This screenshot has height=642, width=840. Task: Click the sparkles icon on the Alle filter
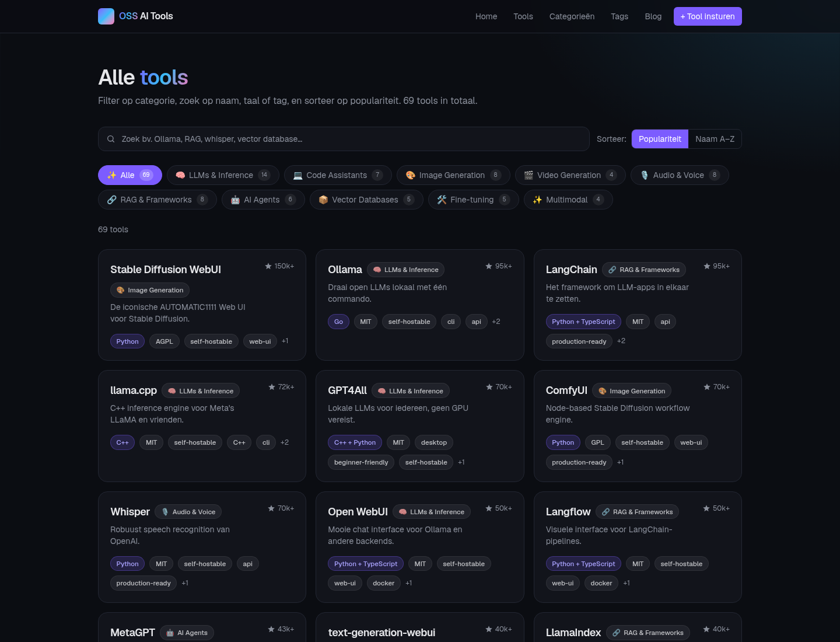[111, 175]
